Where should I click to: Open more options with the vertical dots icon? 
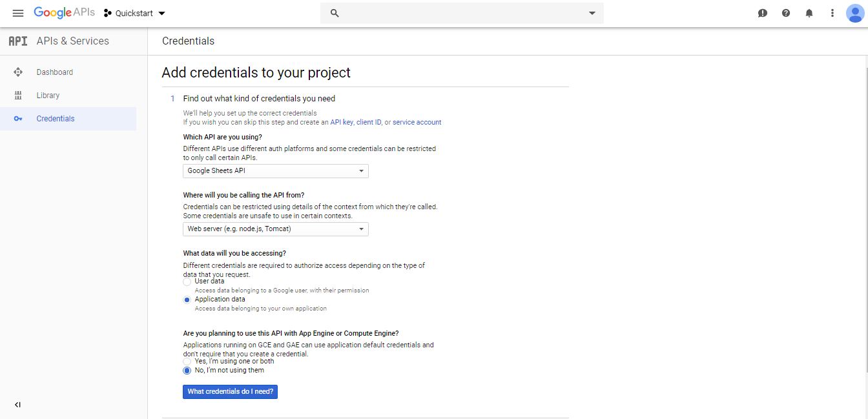[832, 12]
